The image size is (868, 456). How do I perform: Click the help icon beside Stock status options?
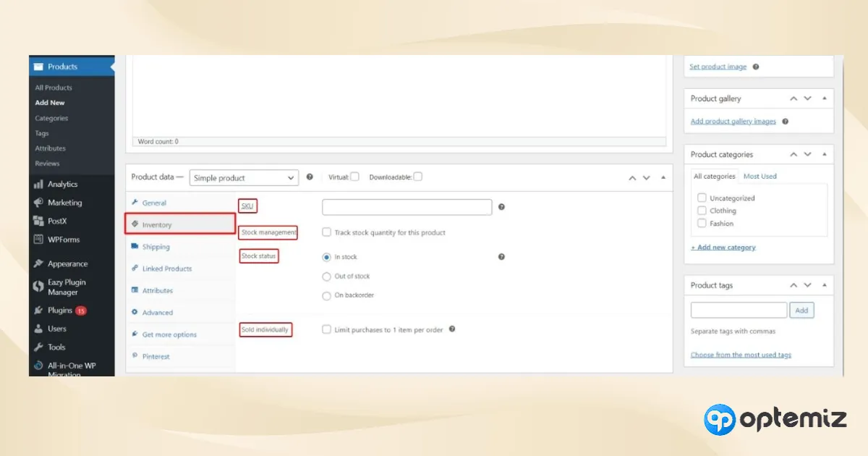pyautogui.click(x=501, y=257)
